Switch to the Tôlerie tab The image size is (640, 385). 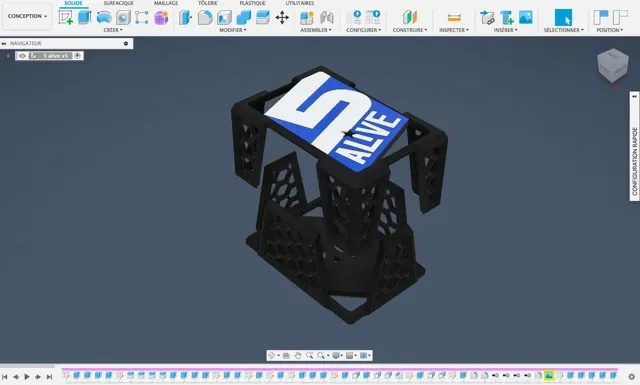(x=208, y=3)
